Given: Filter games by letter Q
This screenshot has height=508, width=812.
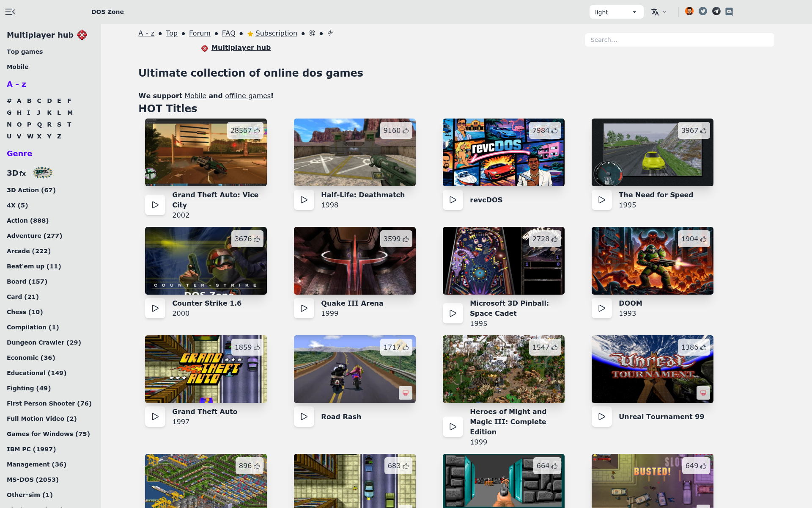Looking at the screenshot, I should 39,124.
